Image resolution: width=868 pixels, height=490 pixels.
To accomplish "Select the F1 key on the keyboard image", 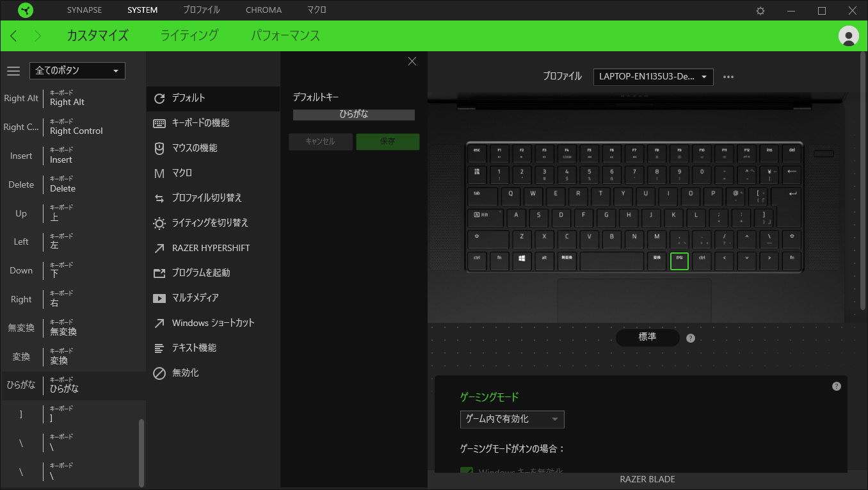I will coord(499,154).
